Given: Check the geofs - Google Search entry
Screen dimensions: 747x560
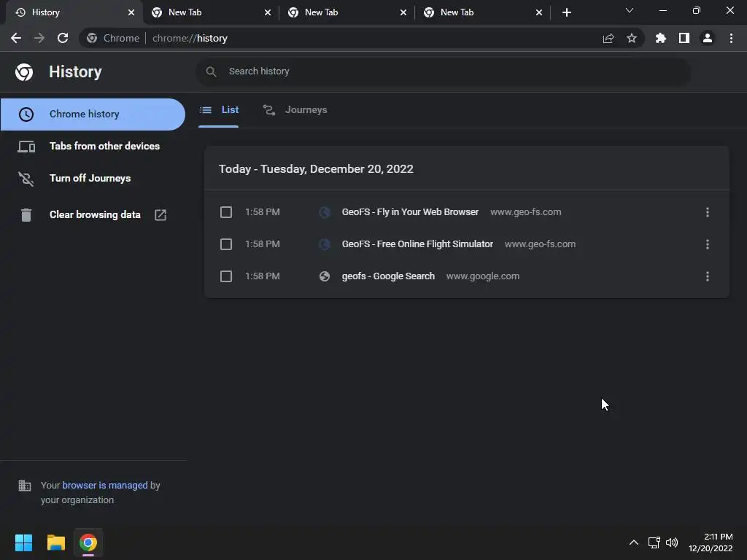Looking at the screenshot, I should [226, 276].
